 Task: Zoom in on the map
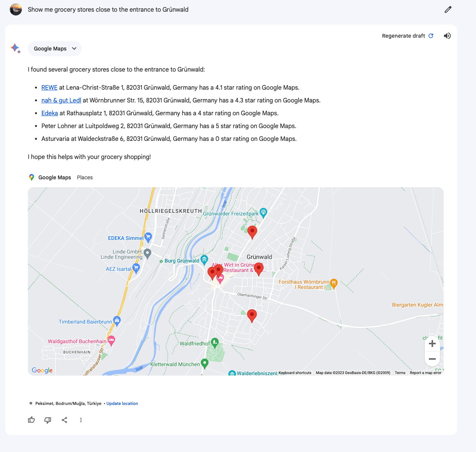click(432, 343)
